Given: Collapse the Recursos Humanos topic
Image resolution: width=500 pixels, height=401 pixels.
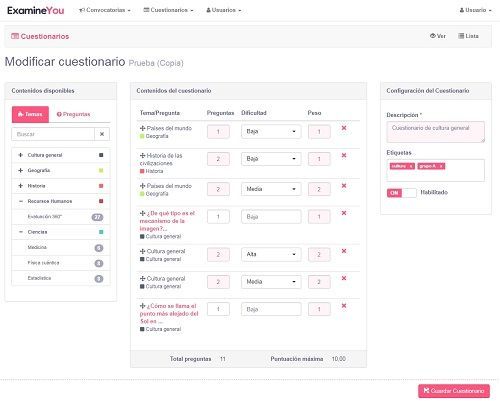Looking at the screenshot, I should 21,201.
